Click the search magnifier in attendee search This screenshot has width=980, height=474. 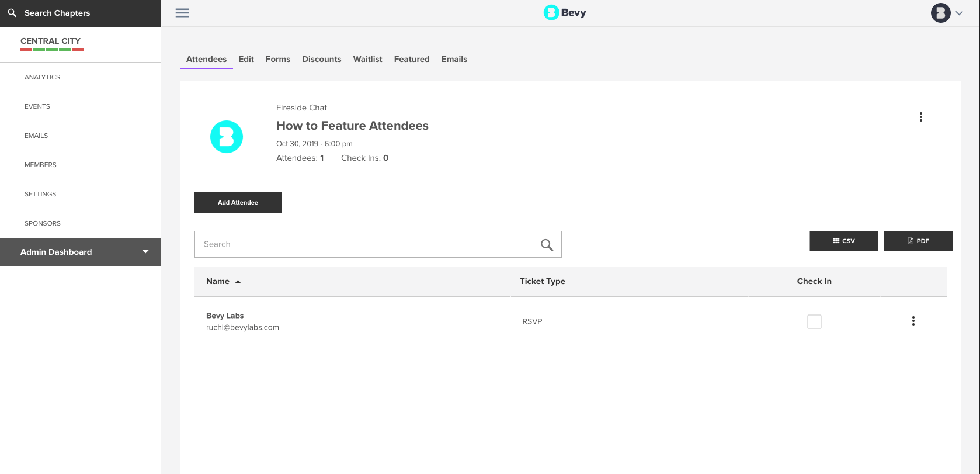tap(547, 245)
